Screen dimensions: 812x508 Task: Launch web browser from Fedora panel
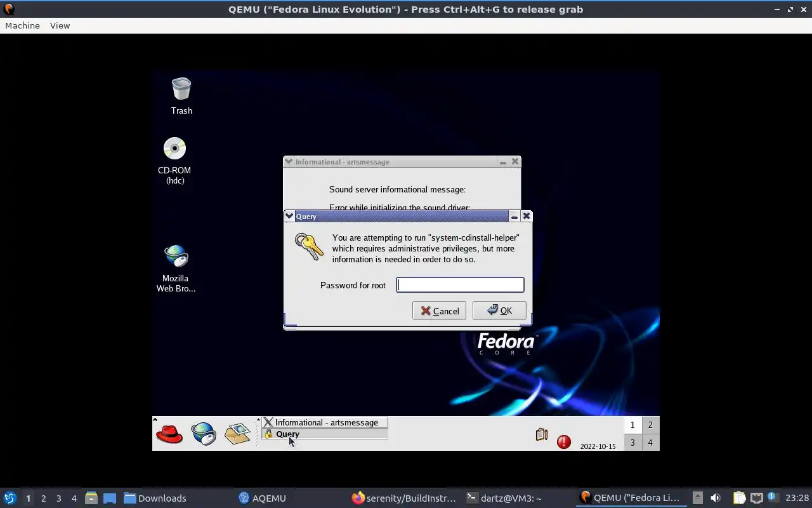pyautogui.click(x=204, y=434)
